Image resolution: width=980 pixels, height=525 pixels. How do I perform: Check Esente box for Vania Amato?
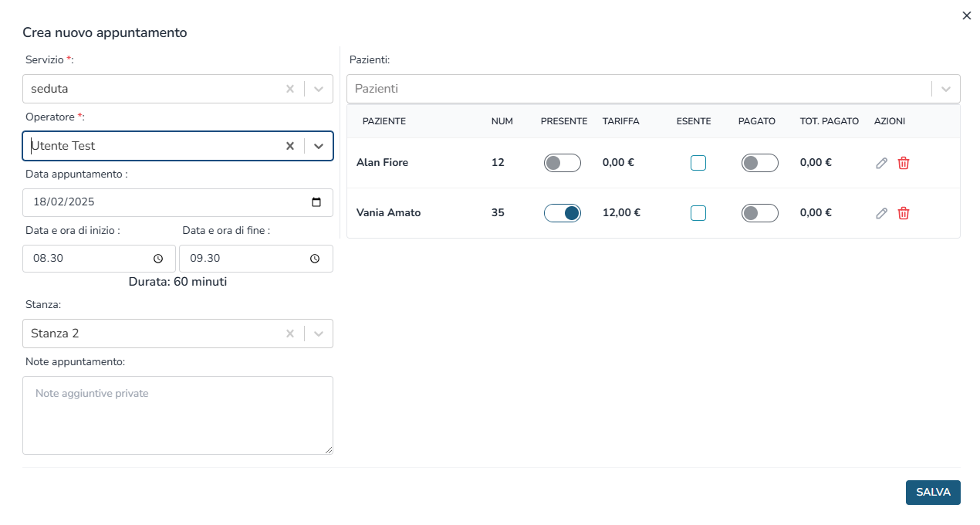tap(698, 213)
